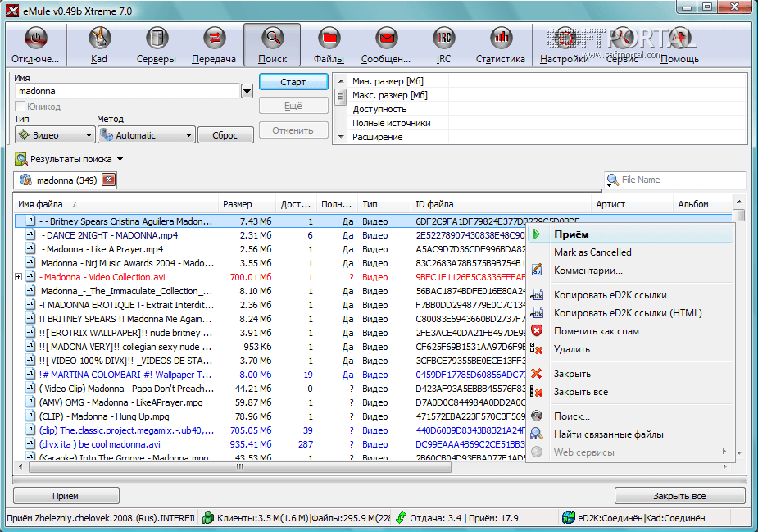758x532 pixels.
Task: Open the Серверы servers toolbar icon
Action: pos(157,39)
